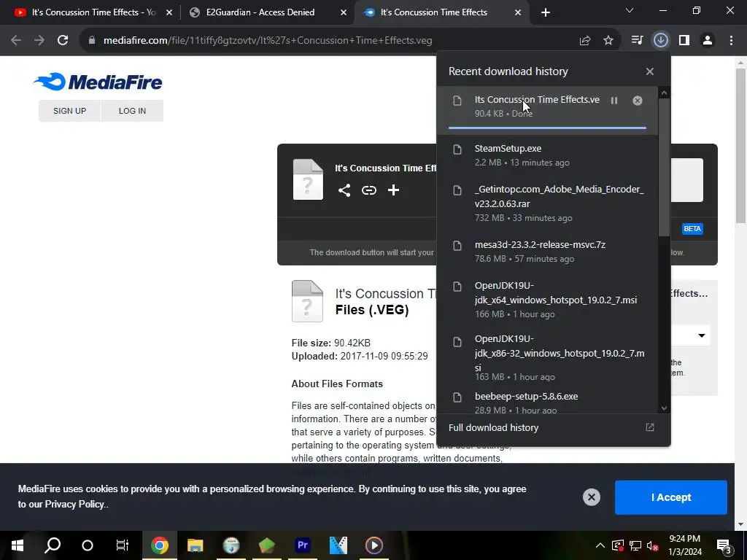Open Chrome three-dot menu
This screenshot has width=747, height=560.
point(731,41)
